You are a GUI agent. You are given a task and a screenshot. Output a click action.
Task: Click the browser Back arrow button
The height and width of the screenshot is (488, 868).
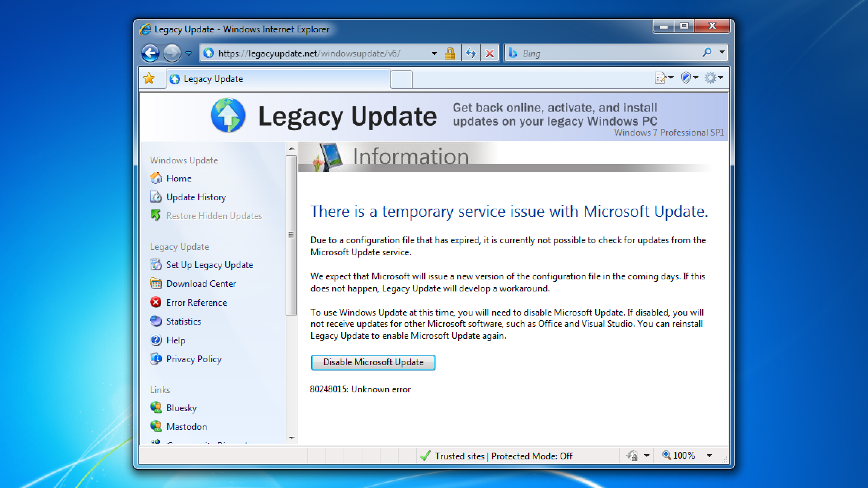[x=150, y=53]
